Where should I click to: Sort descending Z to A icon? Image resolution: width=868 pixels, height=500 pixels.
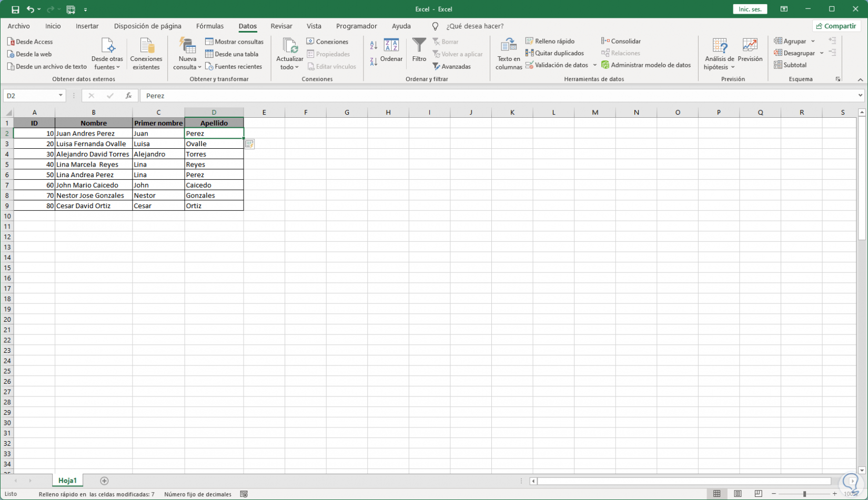tap(374, 62)
